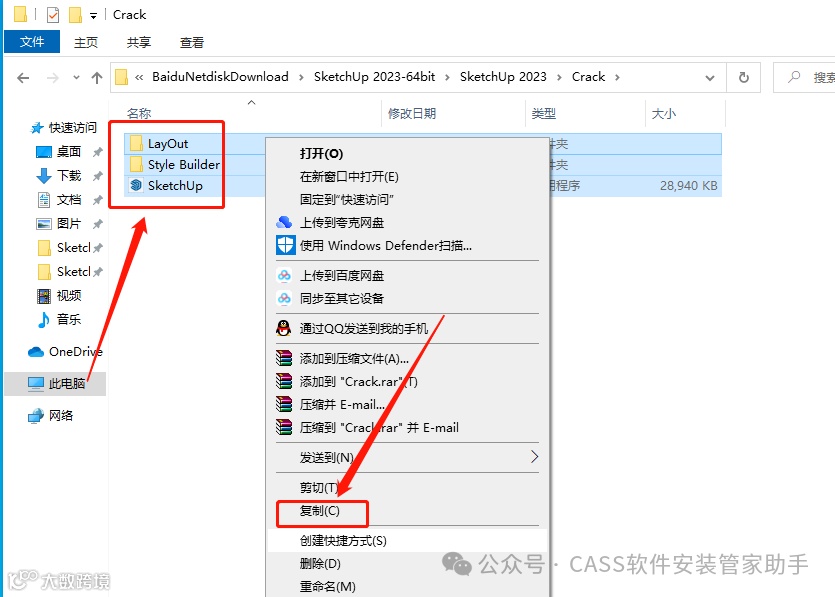This screenshot has height=597, width=835.
Task: Click BaiduNetdiskDownload in the address bar
Action: click(220, 77)
